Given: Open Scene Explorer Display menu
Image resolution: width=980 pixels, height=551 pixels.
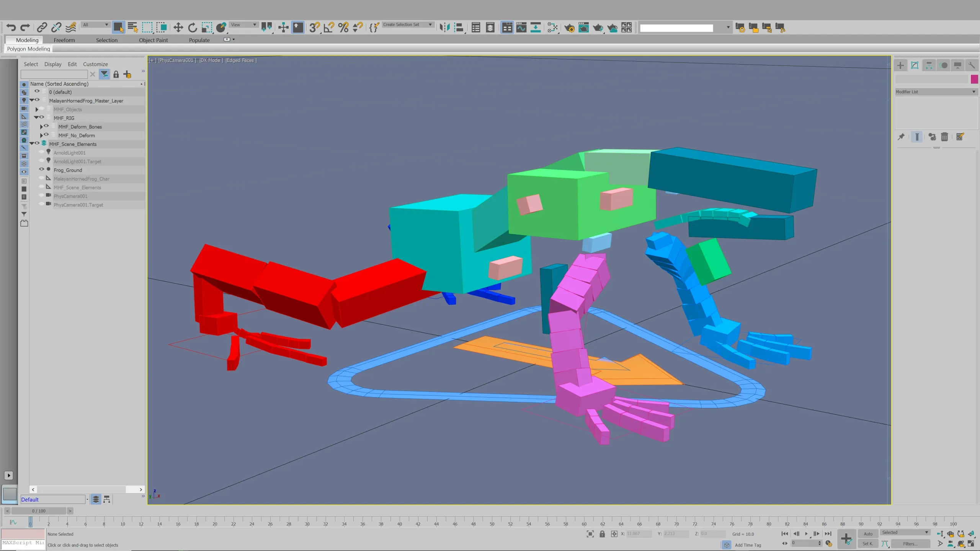Looking at the screenshot, I should [x=53, y=64].
